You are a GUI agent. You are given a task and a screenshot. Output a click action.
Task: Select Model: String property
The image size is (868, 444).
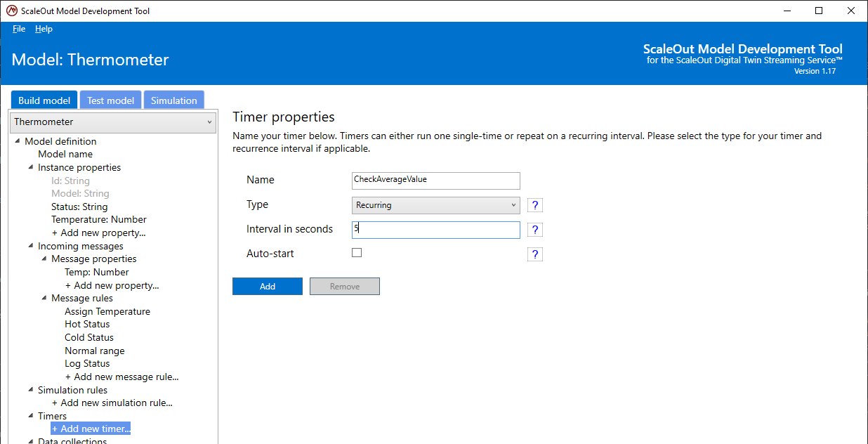(80, 193)
